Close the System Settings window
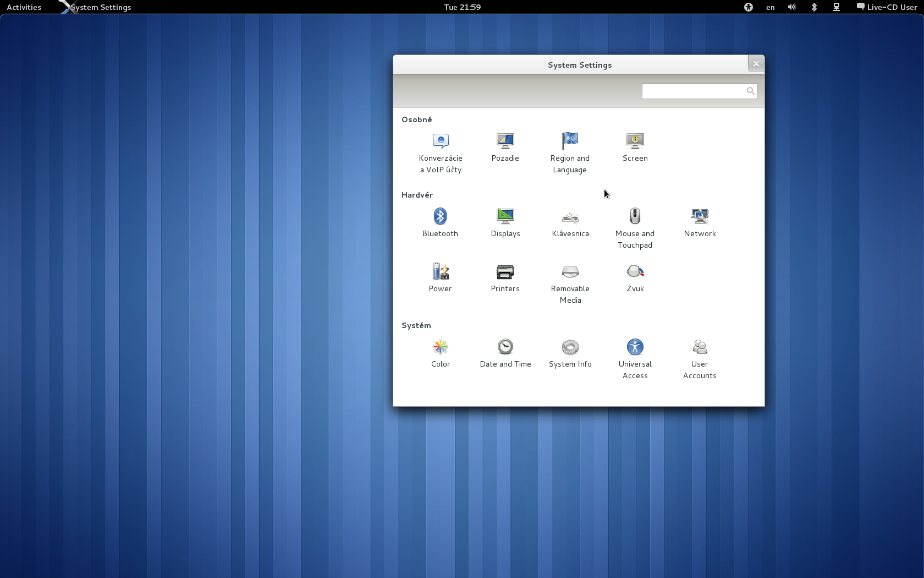924x578 pixels. click(756, 64)
